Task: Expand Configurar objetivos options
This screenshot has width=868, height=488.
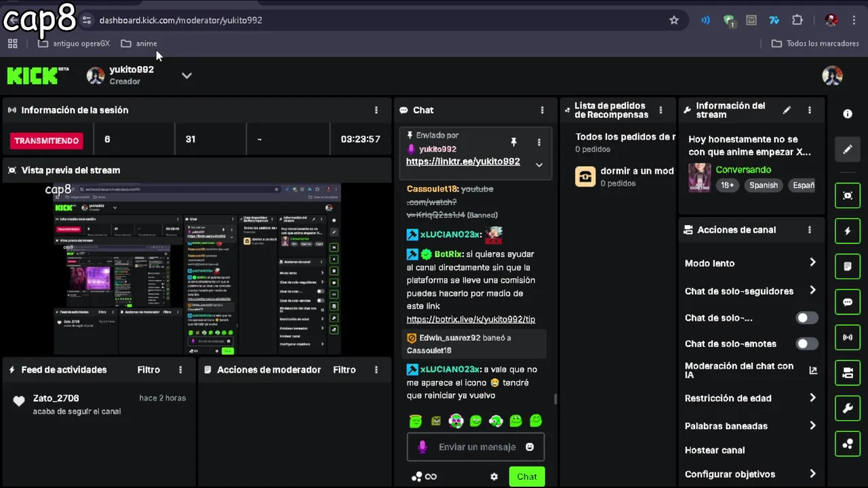Action: pyautogui.click(x=812, y=474)
